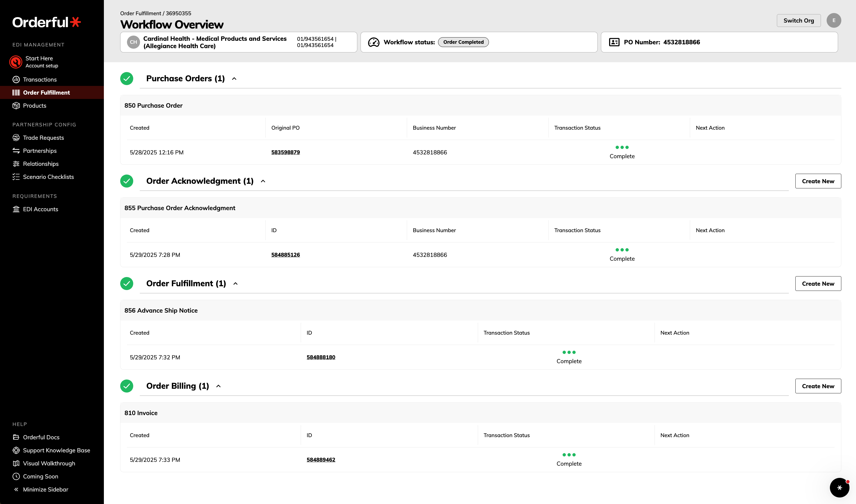The width and height of the screenshot is (856, 504).
Task: Click the 856 Advance Ship Notice heading
Action: tap(161, 310)
